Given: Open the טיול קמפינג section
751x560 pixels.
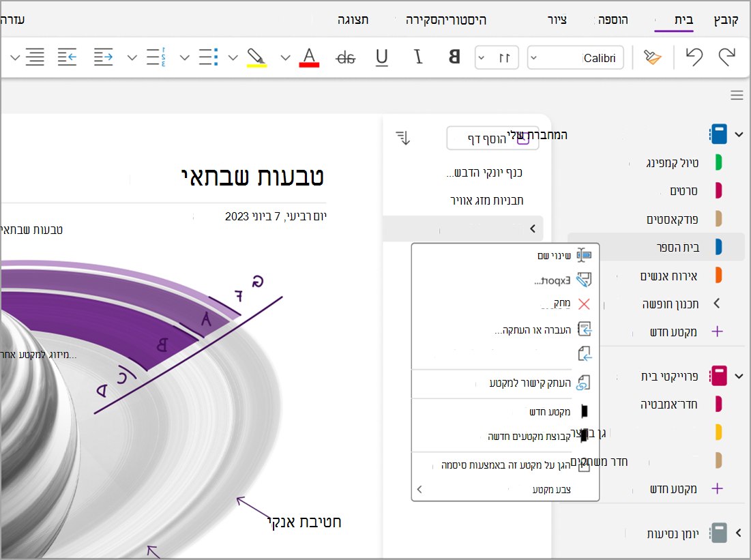Looking at the screenshot, I should click(673, 163).
